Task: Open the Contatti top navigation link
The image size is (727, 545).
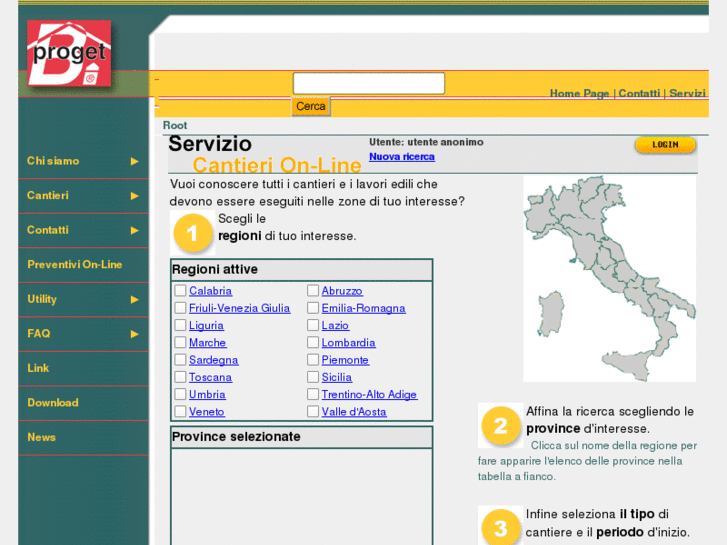Action: coord(639,93)
